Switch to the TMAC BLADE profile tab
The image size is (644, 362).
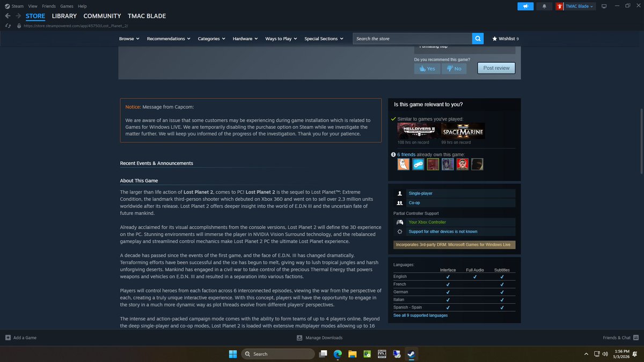click(x=147, y=16)
